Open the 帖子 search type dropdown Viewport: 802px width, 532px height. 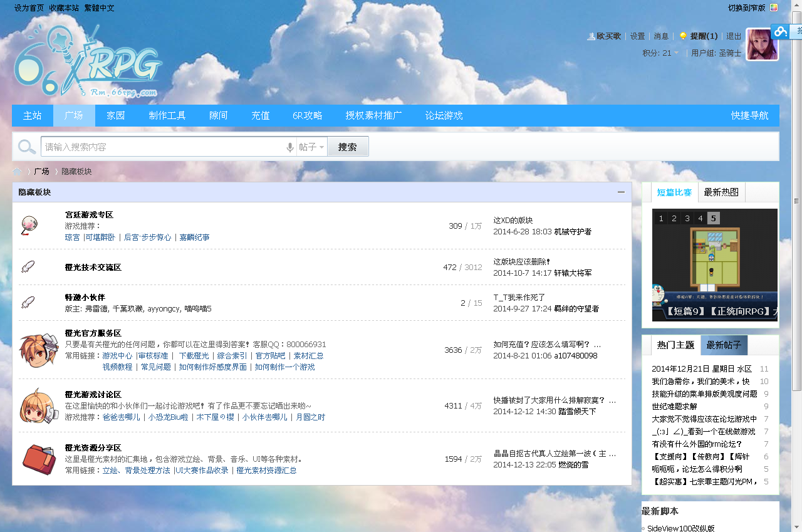coord(312,147)
